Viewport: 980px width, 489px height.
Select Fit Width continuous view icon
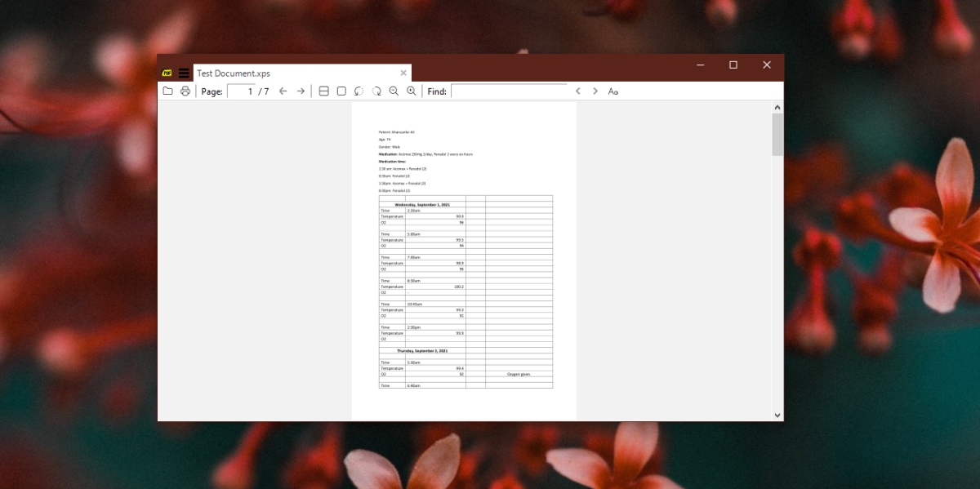click(323, 91)
